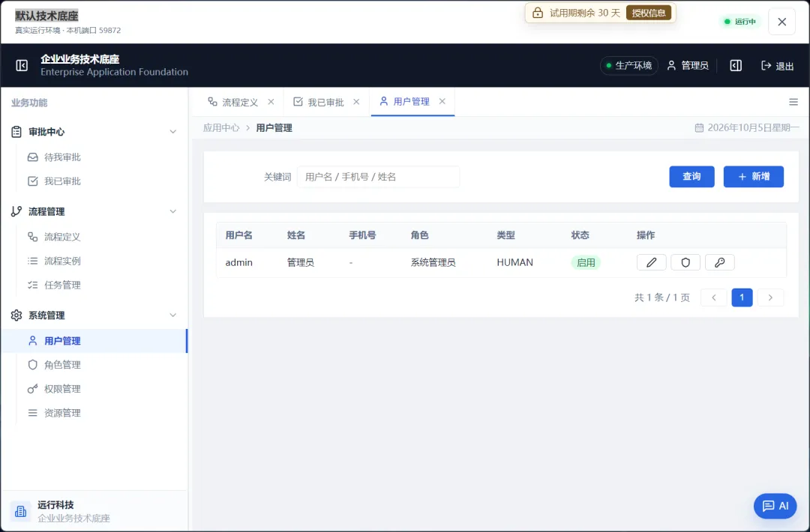Click the lock icon in trial banner
Screen dimensions: 810x532
click(538, 13)
